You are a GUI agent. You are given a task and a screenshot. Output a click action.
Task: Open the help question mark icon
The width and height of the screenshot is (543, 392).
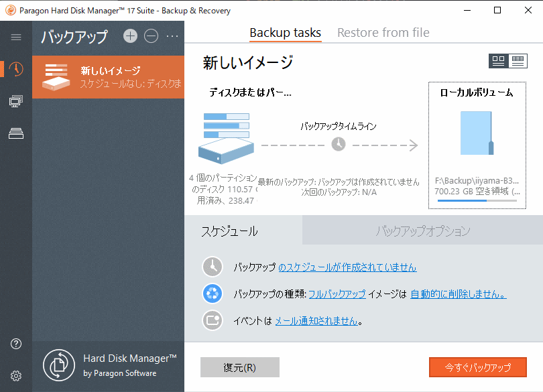click(16, 344)
